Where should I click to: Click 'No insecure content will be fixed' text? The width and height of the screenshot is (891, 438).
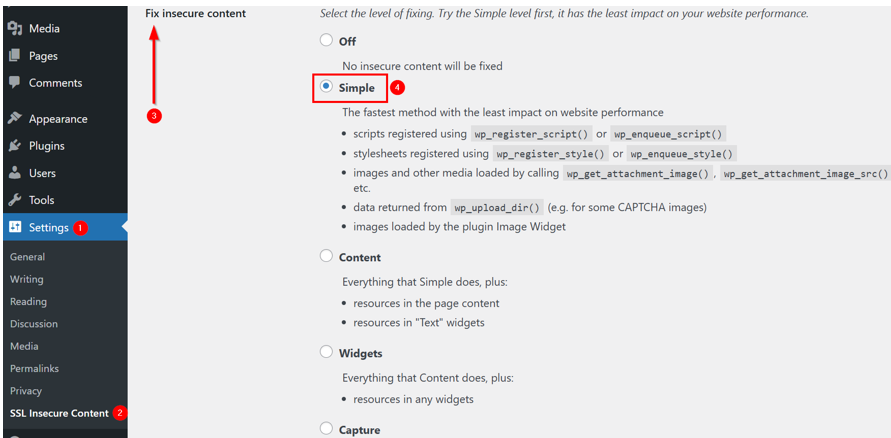coord(422,66)
